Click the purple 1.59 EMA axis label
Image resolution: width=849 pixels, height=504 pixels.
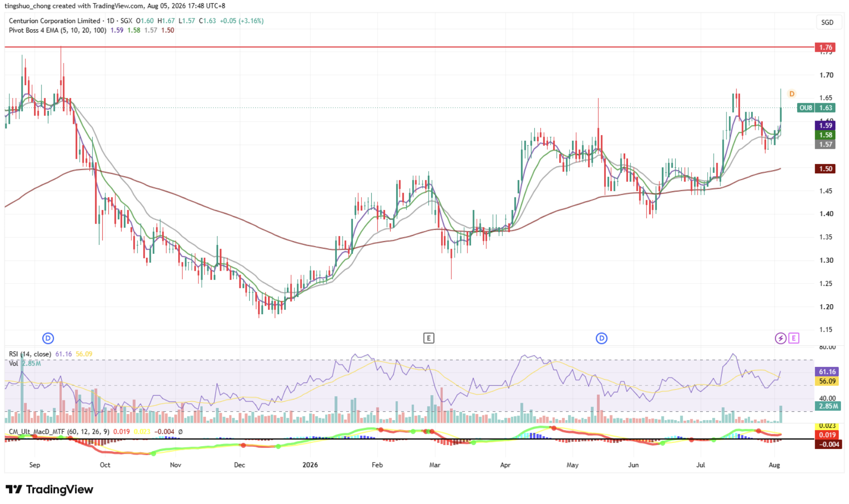[x=825, y=125]
